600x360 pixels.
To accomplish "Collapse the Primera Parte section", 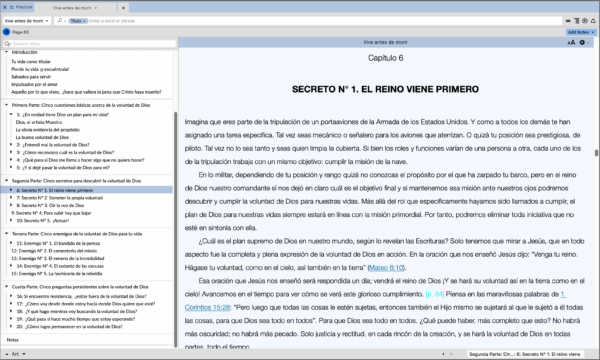I will coord(7,105).
